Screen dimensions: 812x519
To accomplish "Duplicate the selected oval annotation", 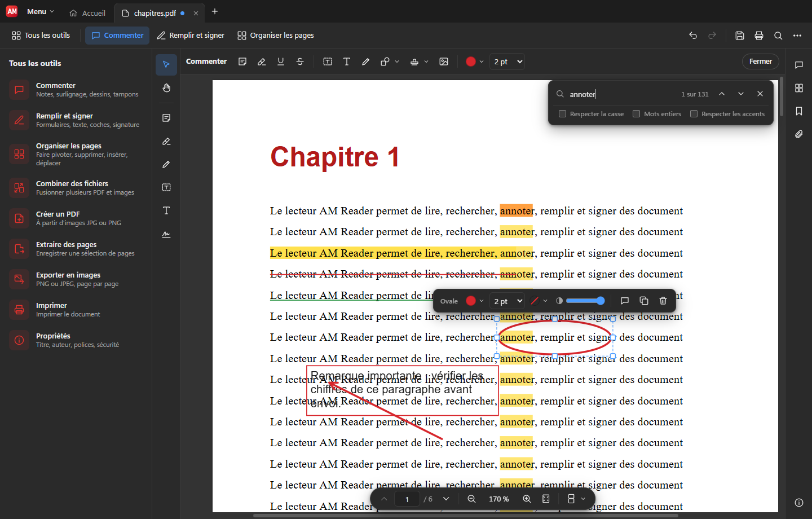I will (644, 301).
